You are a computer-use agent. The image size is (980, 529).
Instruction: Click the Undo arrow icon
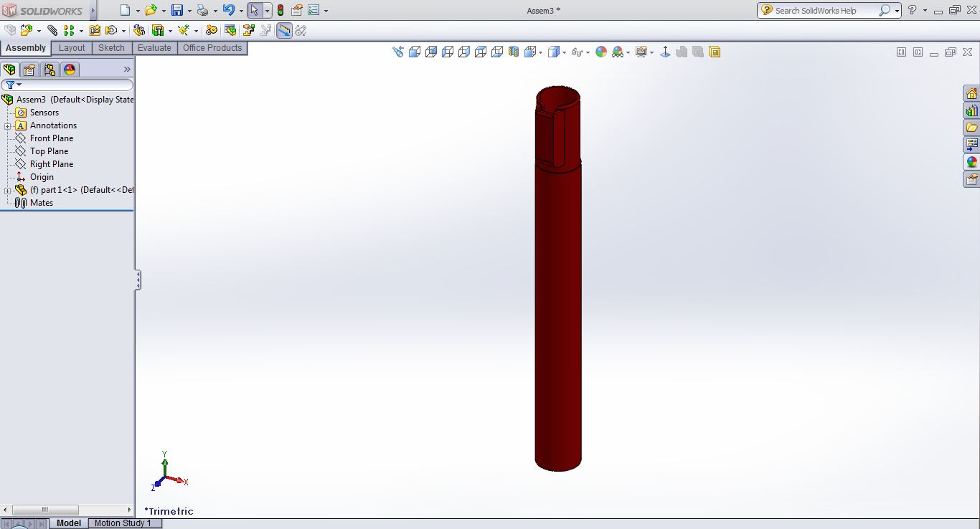coord(229,10)
